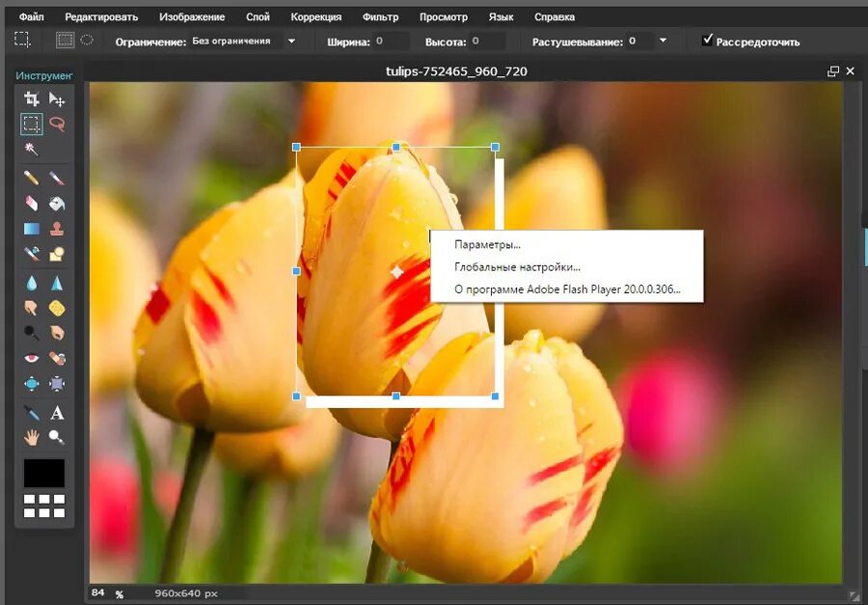868x605 pixels.
Task: Select the Dodge tool
Action: [x=32, y=333]
